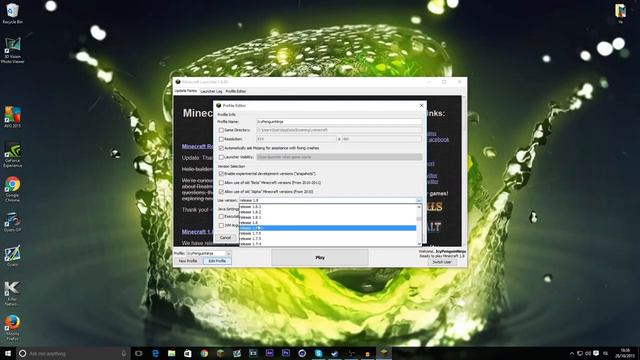Image resolution: width=640 pixels, height=360 pixels.
Task: Click the version list scroll-up arrow
Action: pyautogui.click(x=419, y=207)
